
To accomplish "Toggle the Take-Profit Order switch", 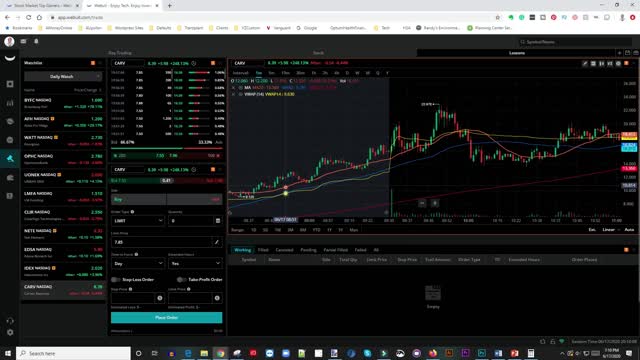I will [181, 280].
